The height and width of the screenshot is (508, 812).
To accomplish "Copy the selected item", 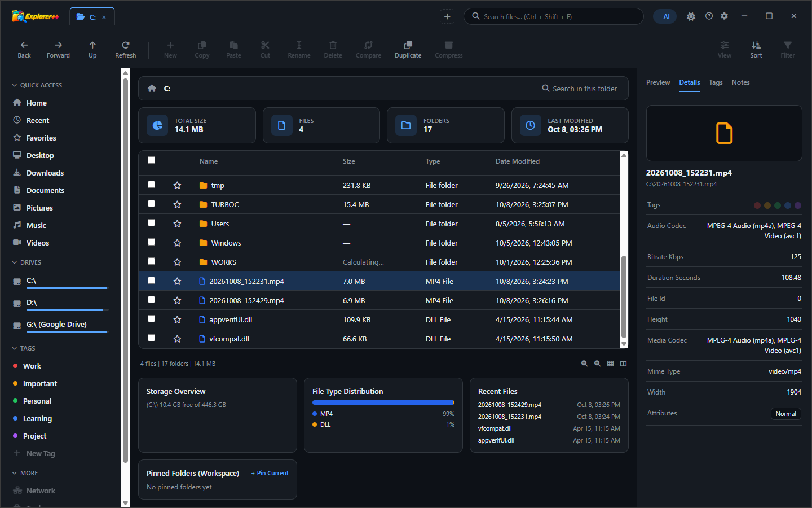I will pyautogui.click(x=202, y=50).
